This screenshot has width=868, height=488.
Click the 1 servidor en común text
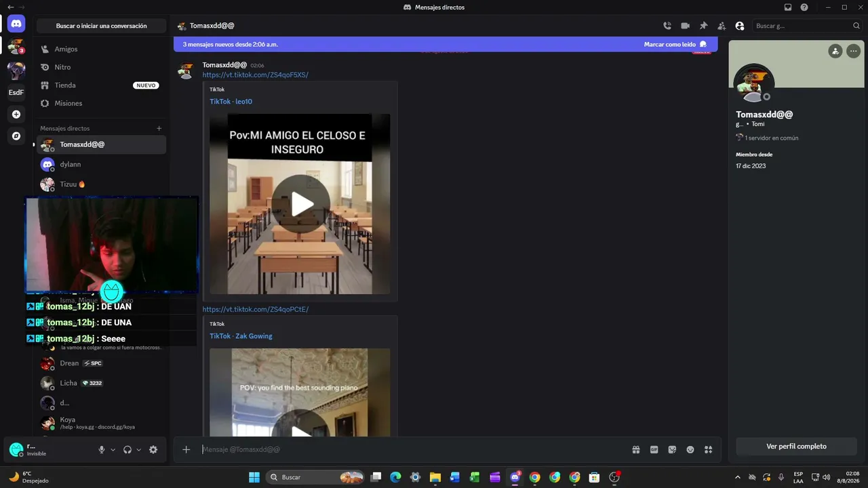(772, 138)
